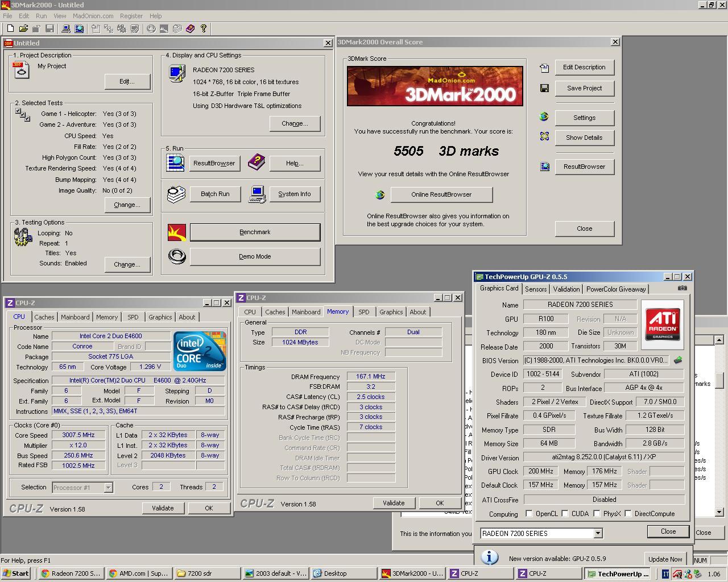Click the Batch Run stacked papers icon

[176, 194]
